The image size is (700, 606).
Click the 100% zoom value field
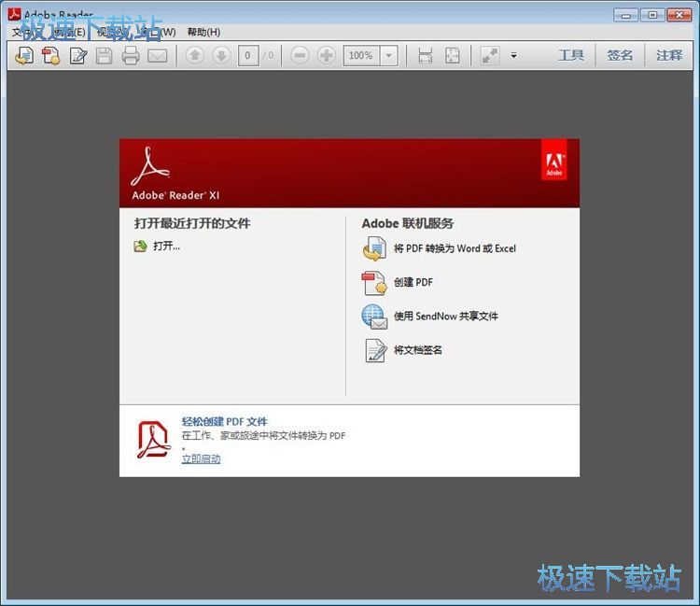pos(361,56)
